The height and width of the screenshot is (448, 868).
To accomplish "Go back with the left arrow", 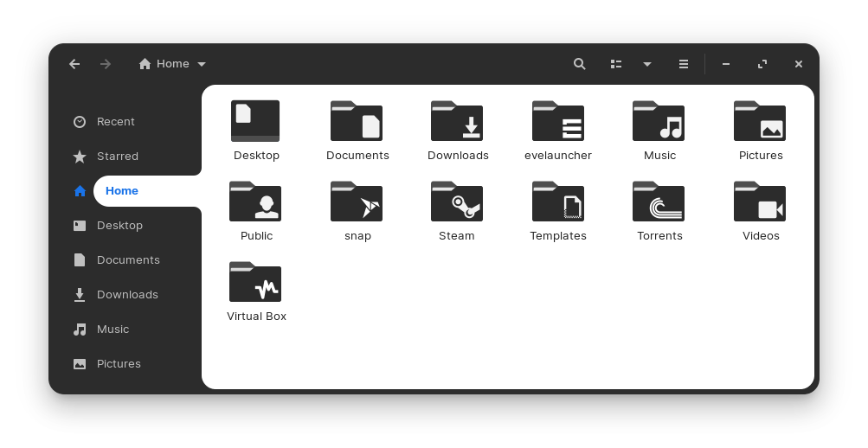I will point(74,64).
